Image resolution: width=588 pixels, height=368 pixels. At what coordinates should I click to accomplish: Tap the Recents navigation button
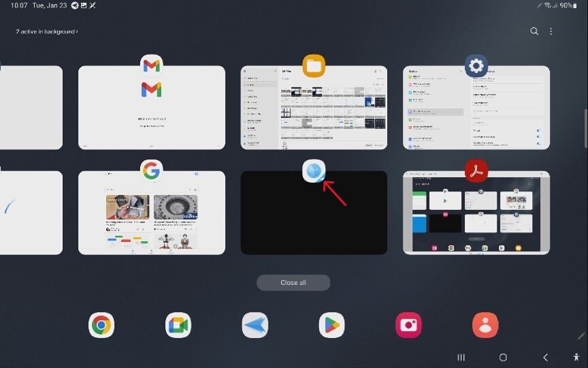coord(461,357)
